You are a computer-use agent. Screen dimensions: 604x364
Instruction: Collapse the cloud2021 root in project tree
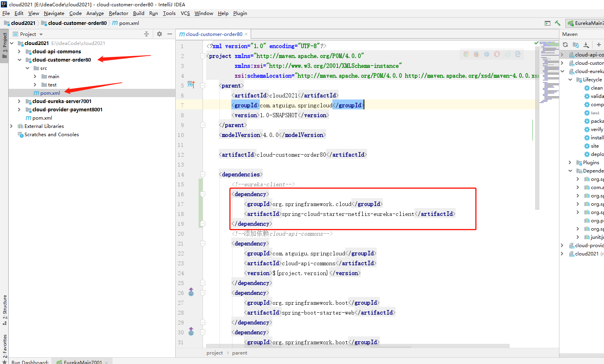12,43
